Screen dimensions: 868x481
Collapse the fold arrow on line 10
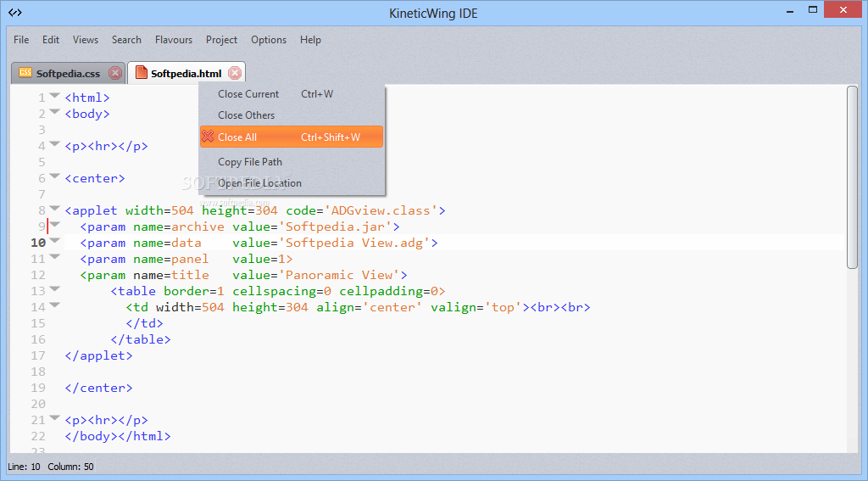[54, 241]
